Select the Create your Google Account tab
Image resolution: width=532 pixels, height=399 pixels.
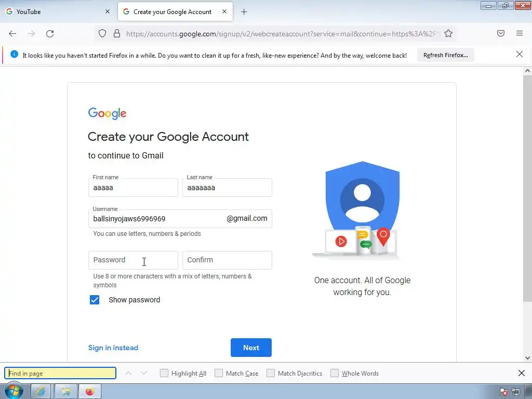point(175,11)
